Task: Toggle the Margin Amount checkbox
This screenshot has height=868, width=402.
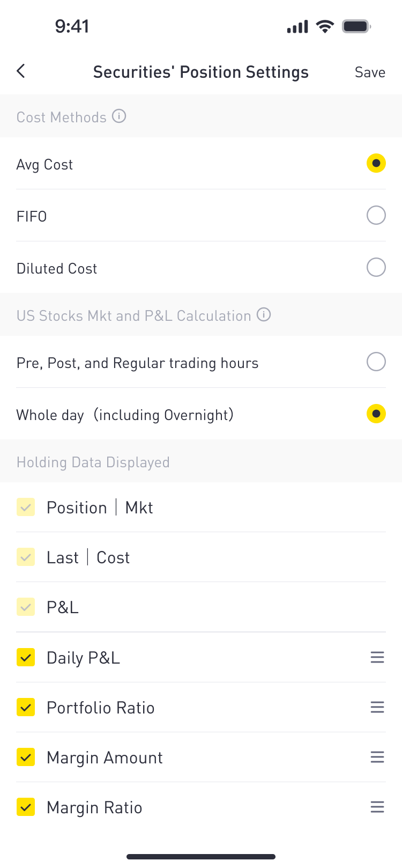Action: (x=26, y=757)
